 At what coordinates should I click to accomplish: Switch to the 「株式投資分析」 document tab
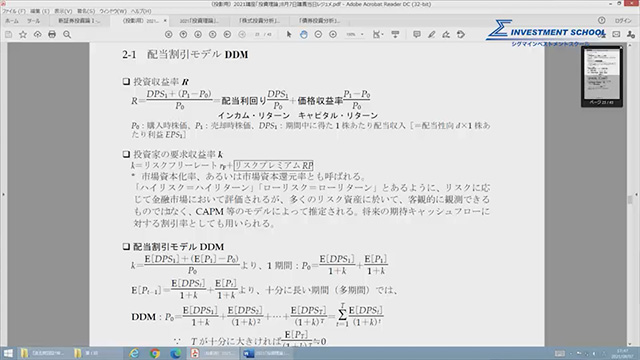point(260,21)
